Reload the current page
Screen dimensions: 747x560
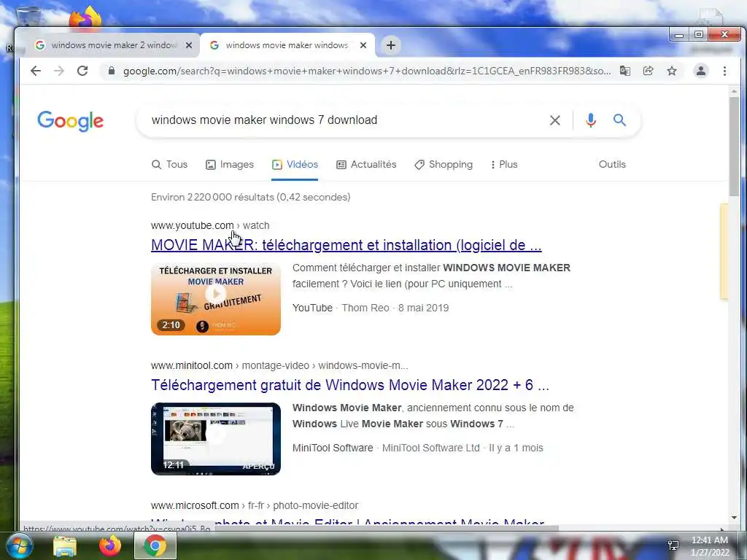point(82,71)
